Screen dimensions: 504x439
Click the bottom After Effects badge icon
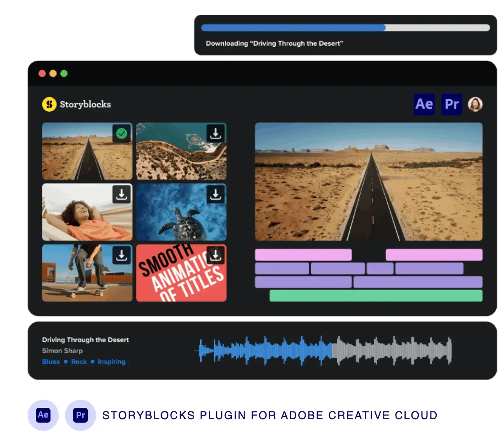(43, 415)
